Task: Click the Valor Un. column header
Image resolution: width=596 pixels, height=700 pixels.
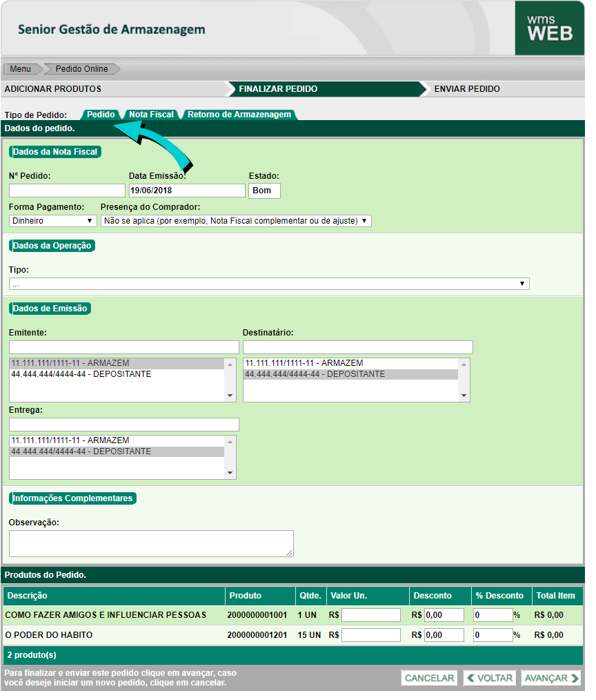Action: click(368, 596)
